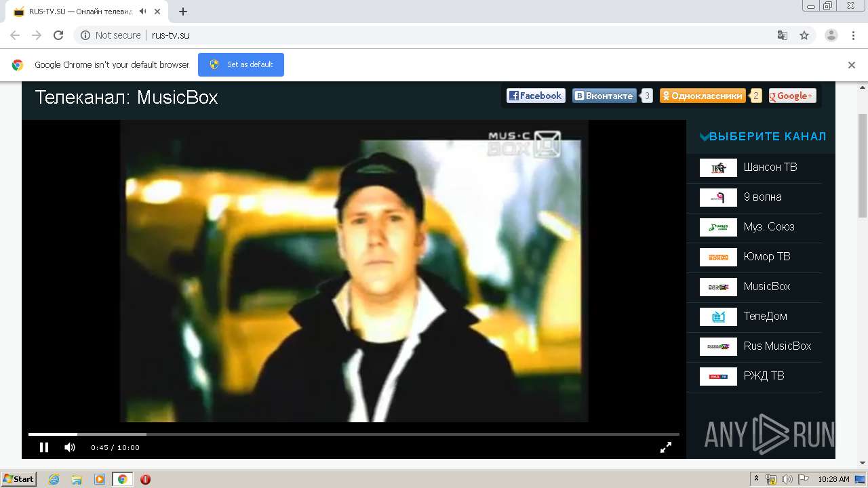Seek on the video progress bar
Image resolution: width=868 pixels, height=488 pixels.
click(353, 434)
